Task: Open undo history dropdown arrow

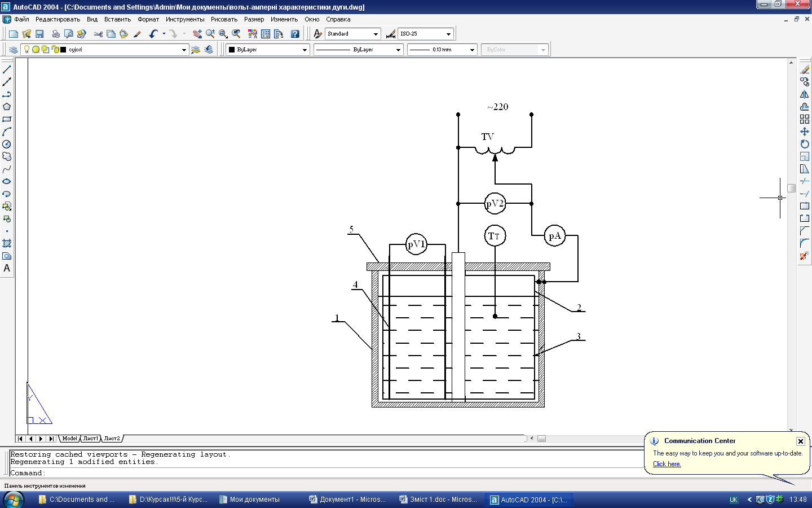Action: [164, 34]
